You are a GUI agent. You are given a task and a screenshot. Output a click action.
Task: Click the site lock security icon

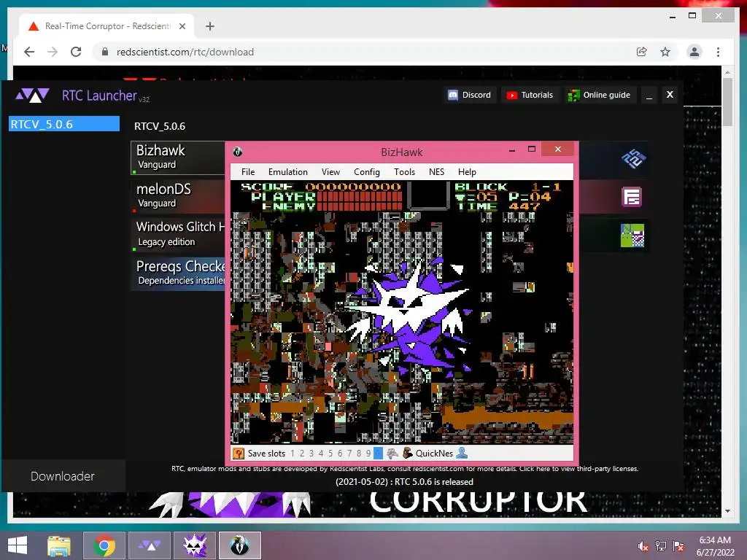coord(105,52)
